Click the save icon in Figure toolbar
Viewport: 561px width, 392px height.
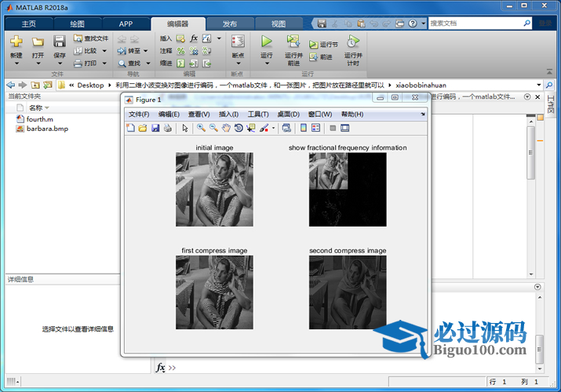pos(155,128)
